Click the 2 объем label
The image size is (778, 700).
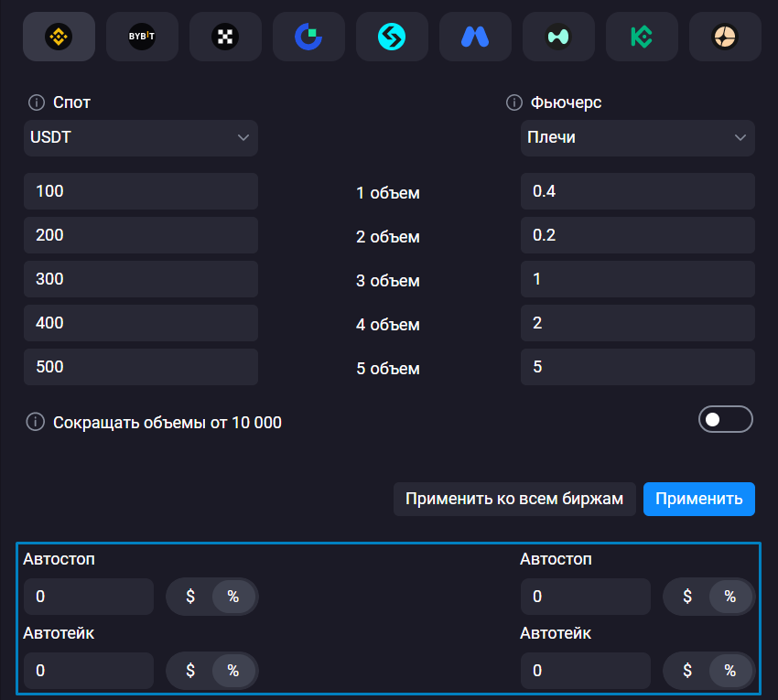[388, 237]
